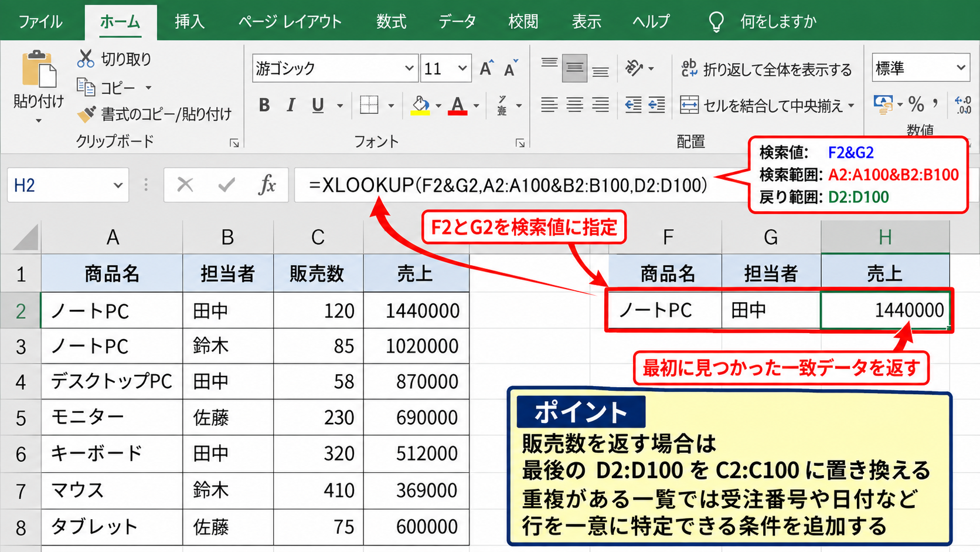Click the Middle Align icon

click(x=574, y=68)
